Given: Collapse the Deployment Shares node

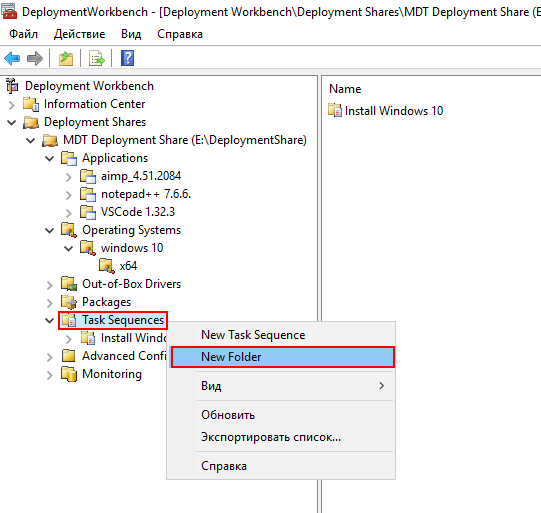Looking at the screenshot, I should click(12, 122).
